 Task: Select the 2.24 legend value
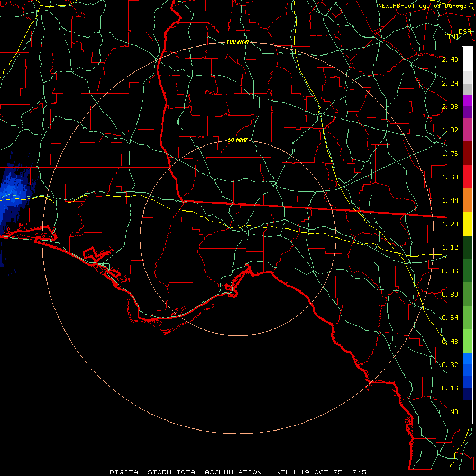pos(450,83)
